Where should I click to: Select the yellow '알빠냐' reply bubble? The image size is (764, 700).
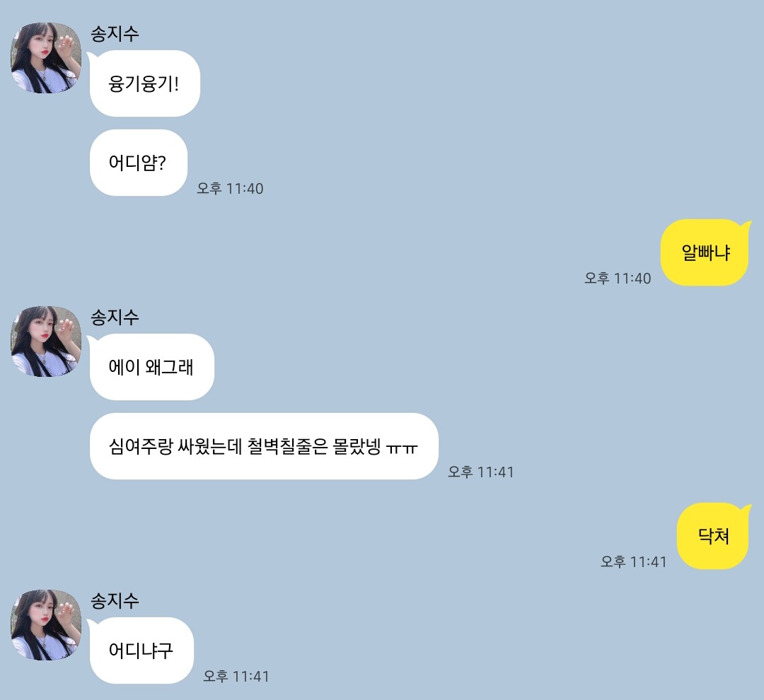[705, 252]
